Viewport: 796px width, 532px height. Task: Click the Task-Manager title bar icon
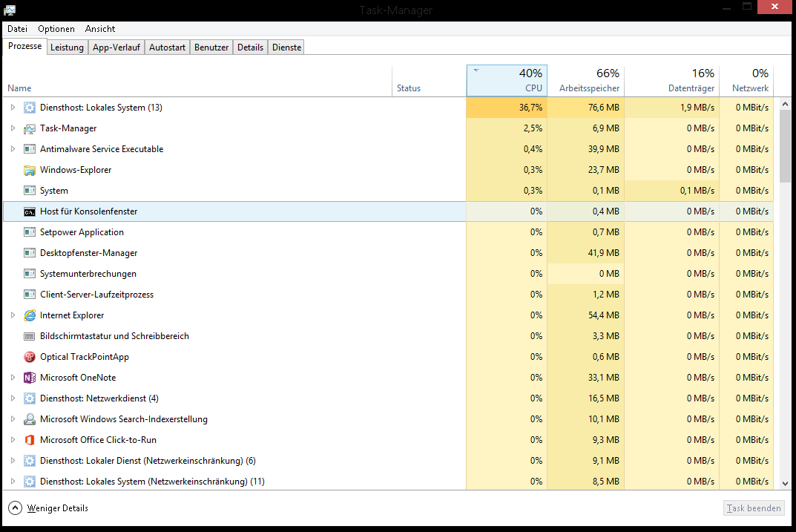pyautogui.click(x=10, y=10)
